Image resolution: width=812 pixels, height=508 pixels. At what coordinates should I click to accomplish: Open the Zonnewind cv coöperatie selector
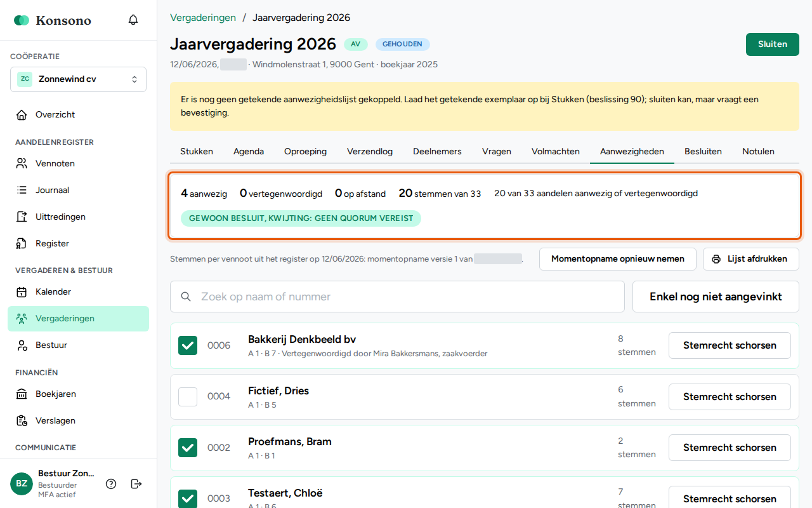click(78, 79)
